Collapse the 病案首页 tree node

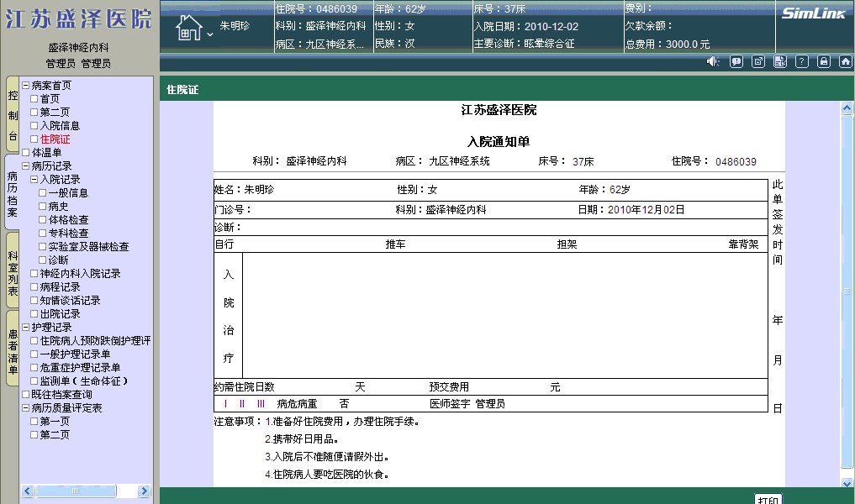25,86
